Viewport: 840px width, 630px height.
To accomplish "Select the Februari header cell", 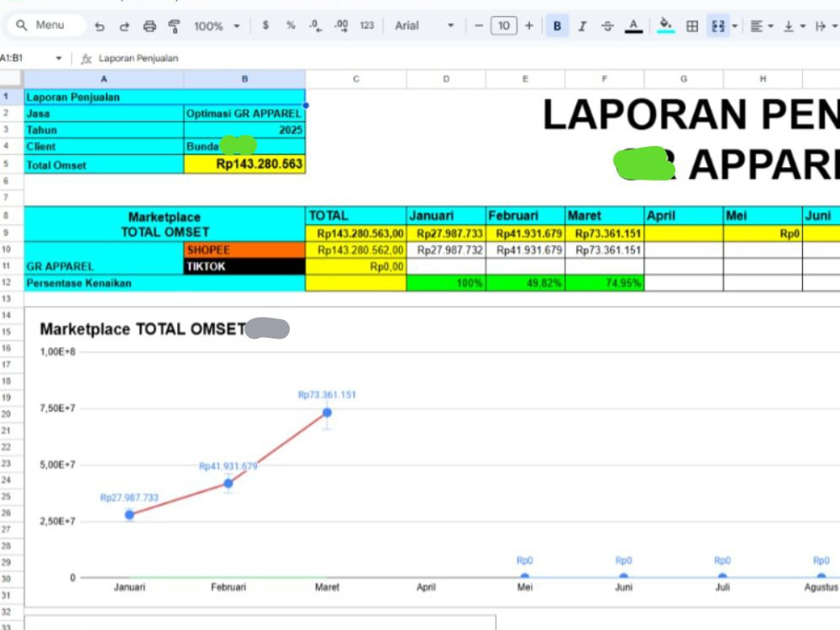I will (x=525, y=215).
